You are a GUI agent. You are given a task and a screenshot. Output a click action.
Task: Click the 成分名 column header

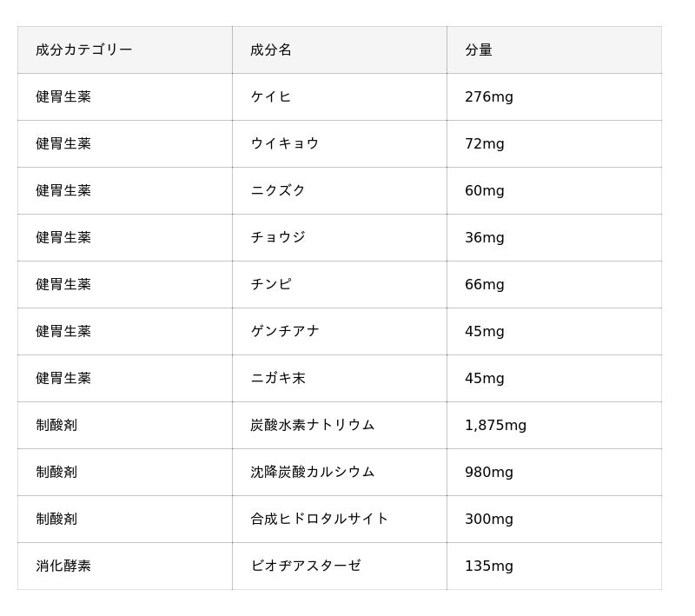[x=271, y=50]
